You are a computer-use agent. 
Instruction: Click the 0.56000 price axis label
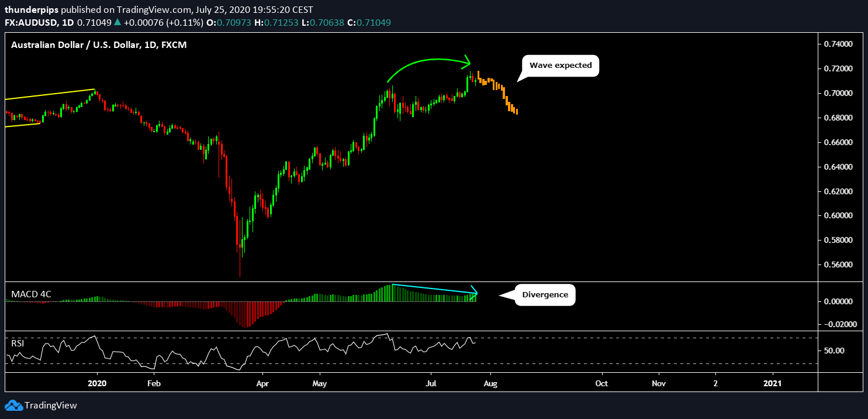[x=838, y=265]
